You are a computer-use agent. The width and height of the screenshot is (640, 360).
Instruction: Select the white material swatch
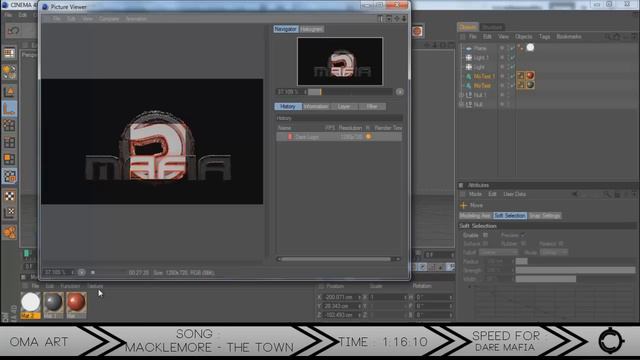(31, 304)
